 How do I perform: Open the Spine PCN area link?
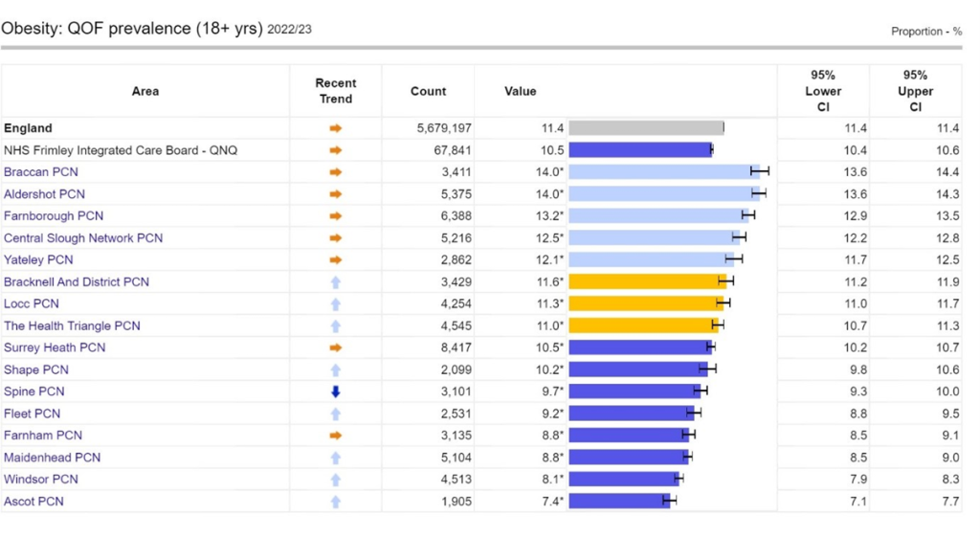pos(33,392)
